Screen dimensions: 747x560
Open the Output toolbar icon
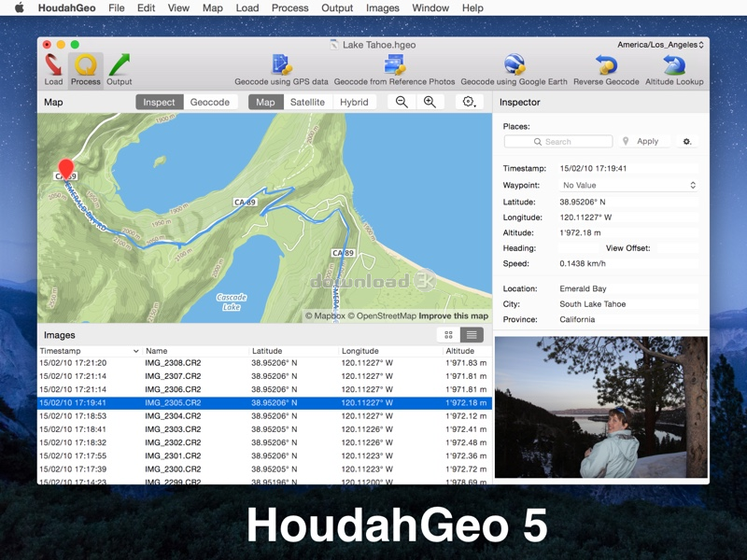coord(119,69)
